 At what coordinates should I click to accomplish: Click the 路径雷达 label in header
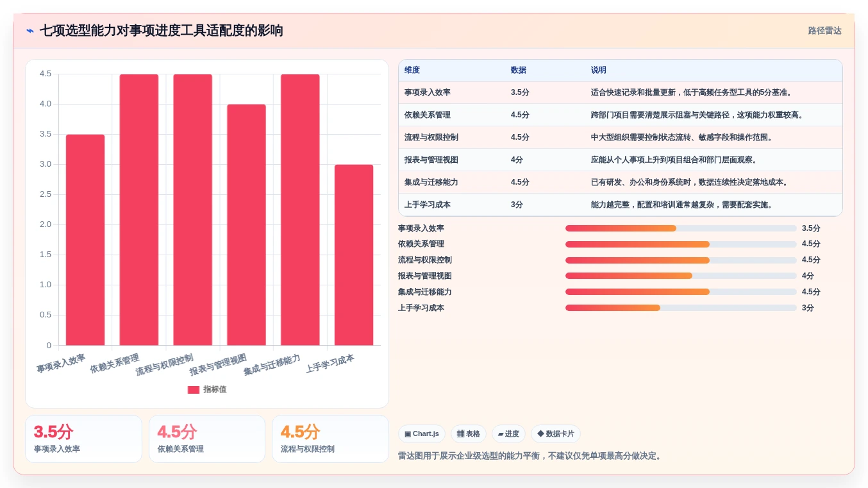(x=824, y=31)
